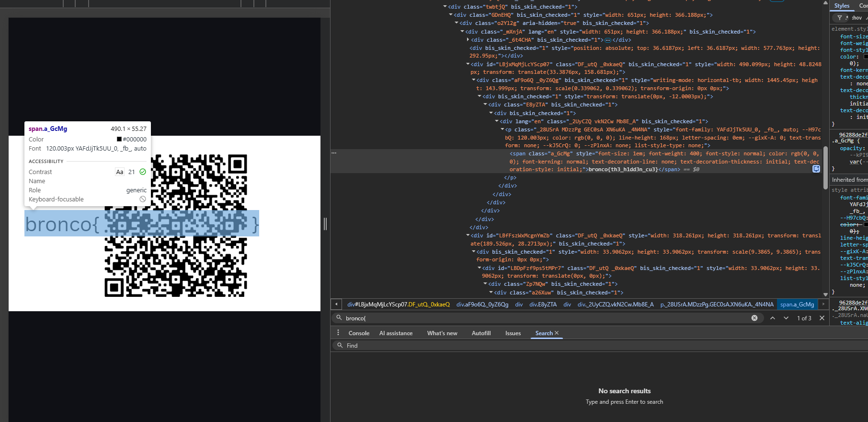
Task: Go to previous search match arrow
Action: pos(773,318)
